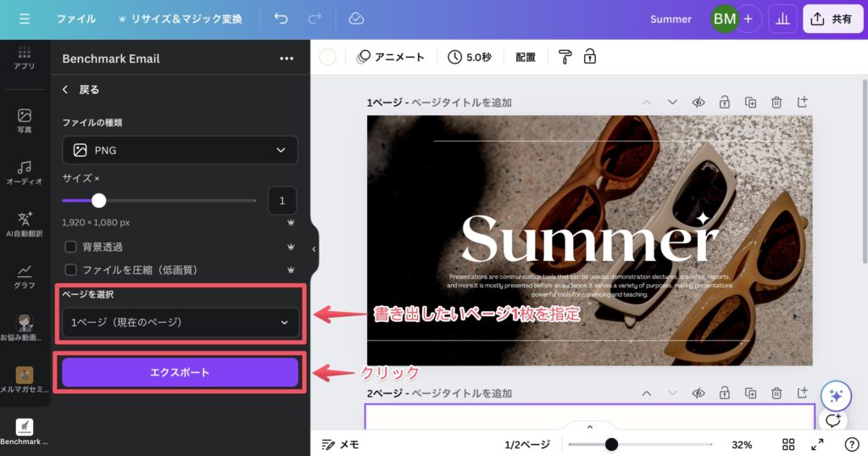Open the analytics bar chart icon
Image resolution: width=868 pixels, height=456 pixels.
click(x=782, y=19)
